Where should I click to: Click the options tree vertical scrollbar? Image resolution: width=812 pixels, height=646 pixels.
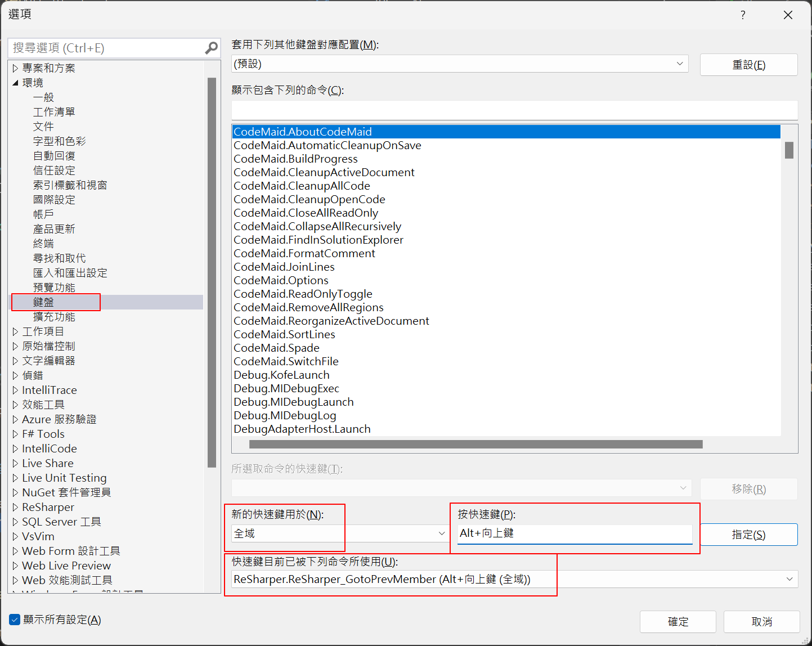click(212, 272)
